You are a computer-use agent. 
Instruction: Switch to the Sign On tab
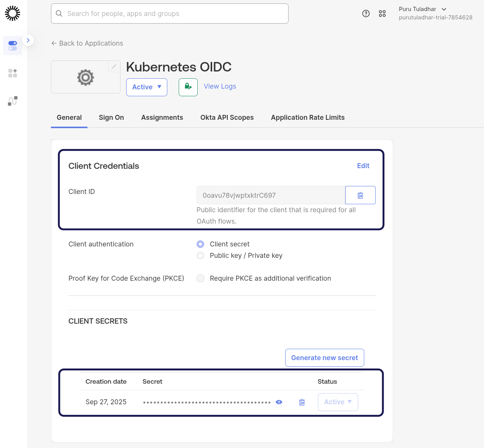pos(111,118)
